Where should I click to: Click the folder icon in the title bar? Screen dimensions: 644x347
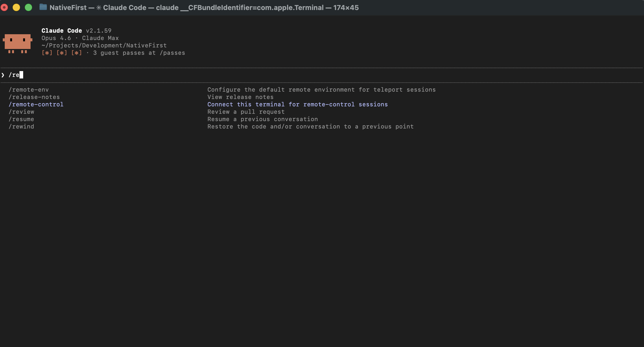43,7
